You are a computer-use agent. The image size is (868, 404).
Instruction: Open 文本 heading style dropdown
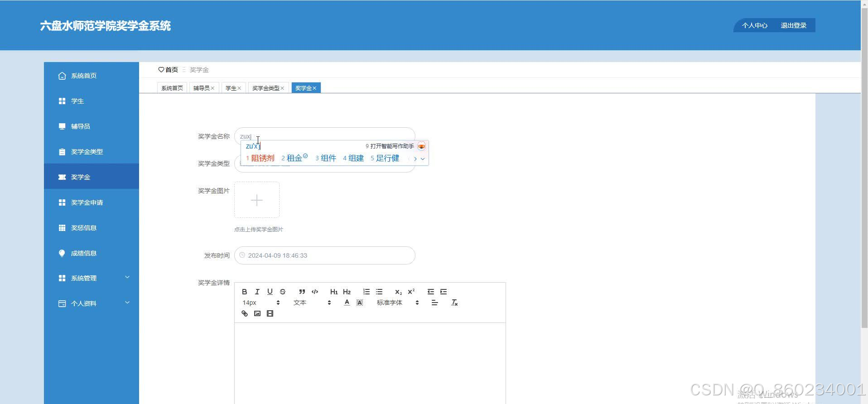point(312,303)
